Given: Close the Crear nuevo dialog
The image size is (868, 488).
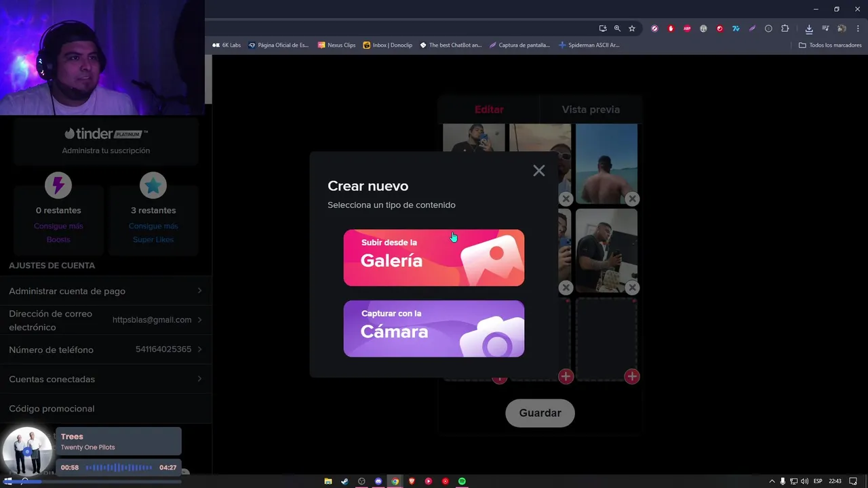Looking at the screenshot, I should pos(538,171).
